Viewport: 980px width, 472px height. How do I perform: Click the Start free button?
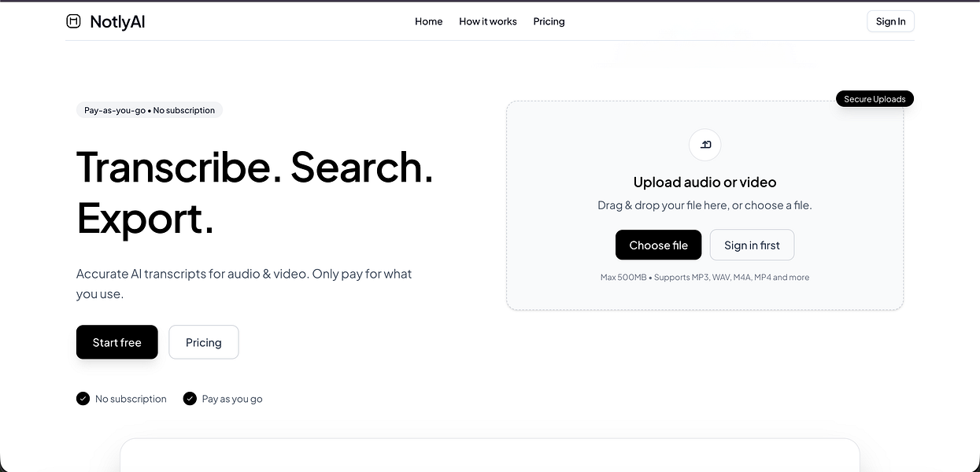pos(117,342)
